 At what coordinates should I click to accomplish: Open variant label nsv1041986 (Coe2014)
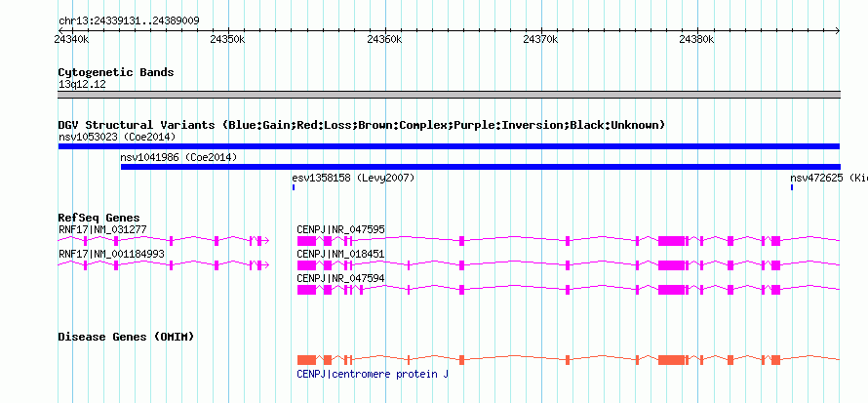(178, 158)
